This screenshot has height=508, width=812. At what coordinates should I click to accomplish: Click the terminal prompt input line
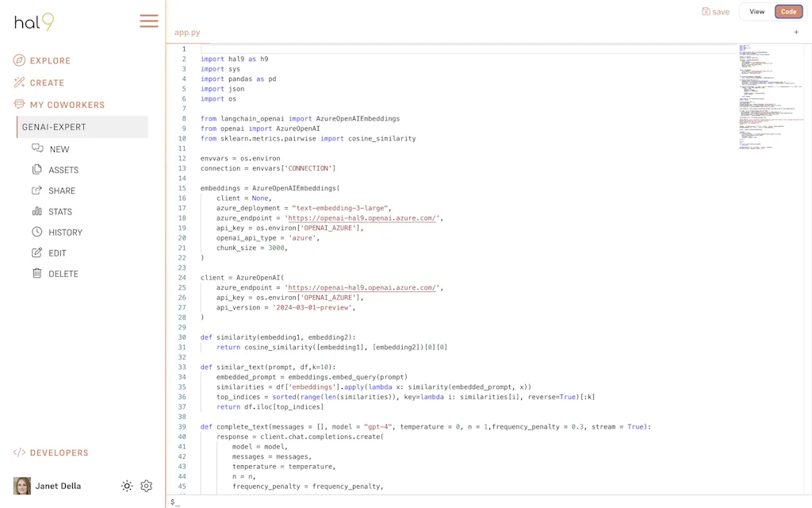(476, 502)
